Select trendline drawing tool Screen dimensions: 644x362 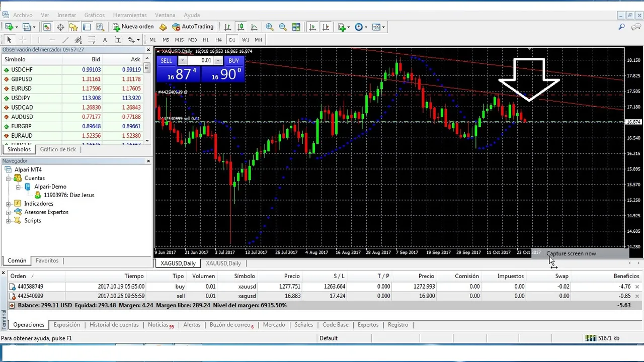pos(65,40)
